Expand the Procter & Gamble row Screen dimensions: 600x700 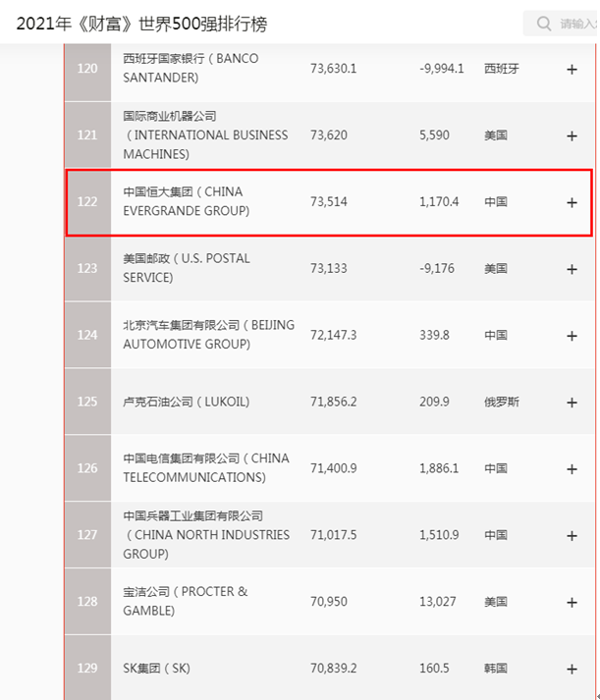(x=572, y=602)
